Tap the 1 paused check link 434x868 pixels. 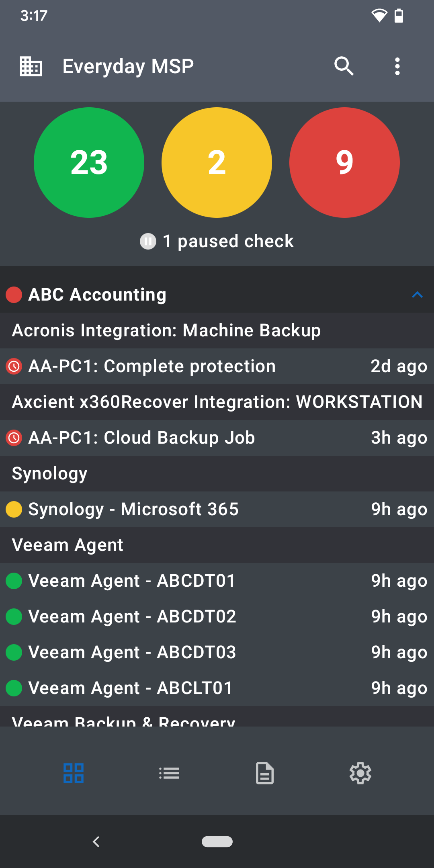(228, 242)
